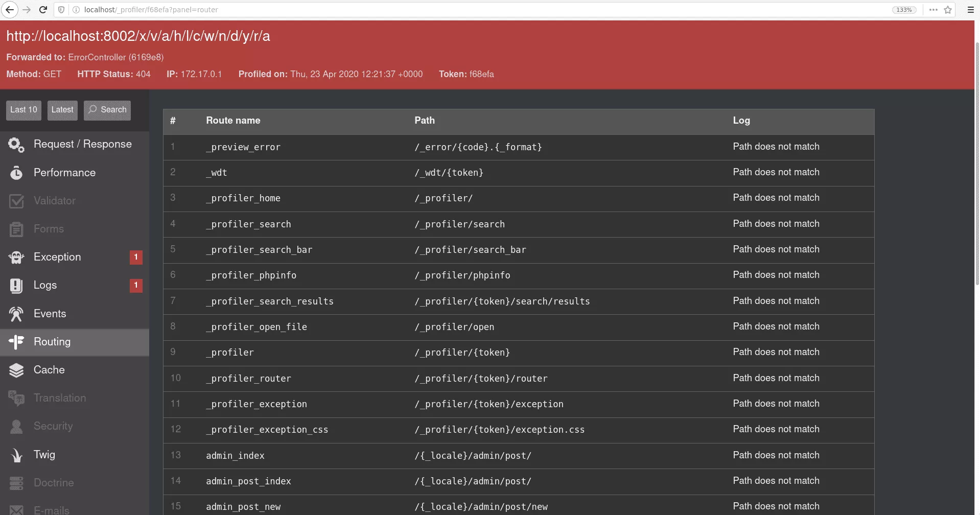Click the Routing signpost icon

click(x=16, y=342)
